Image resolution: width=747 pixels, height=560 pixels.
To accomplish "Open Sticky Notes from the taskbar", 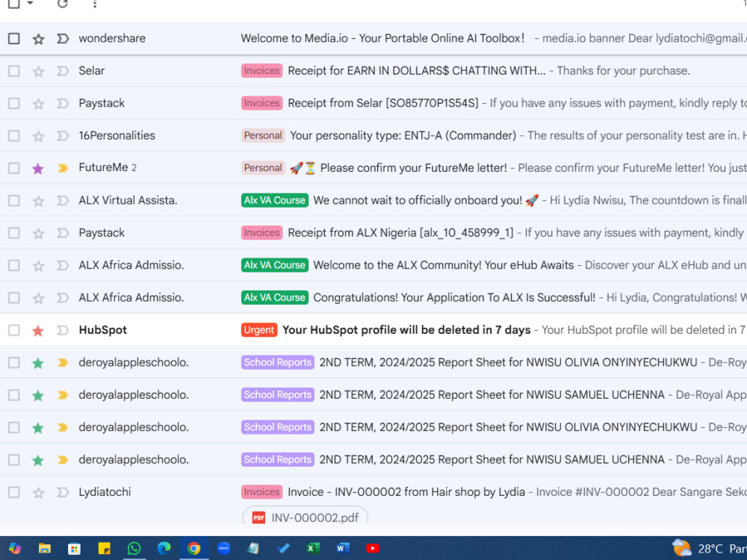I will tap(105, 549).
